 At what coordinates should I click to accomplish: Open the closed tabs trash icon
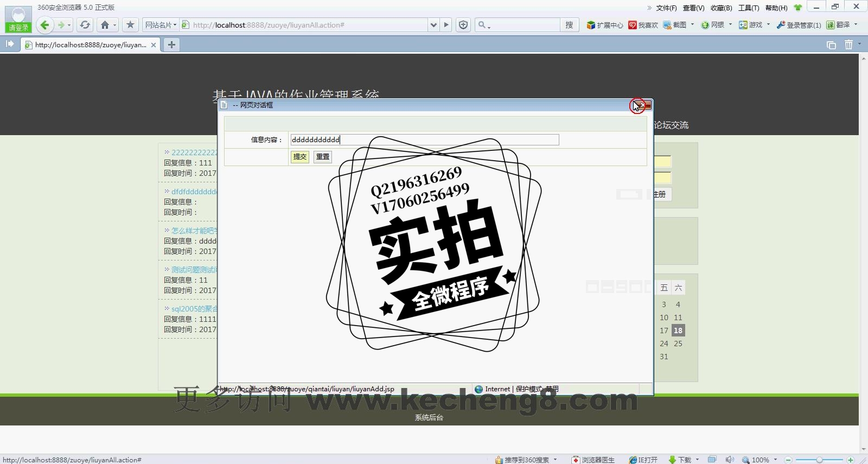(849, 45)
